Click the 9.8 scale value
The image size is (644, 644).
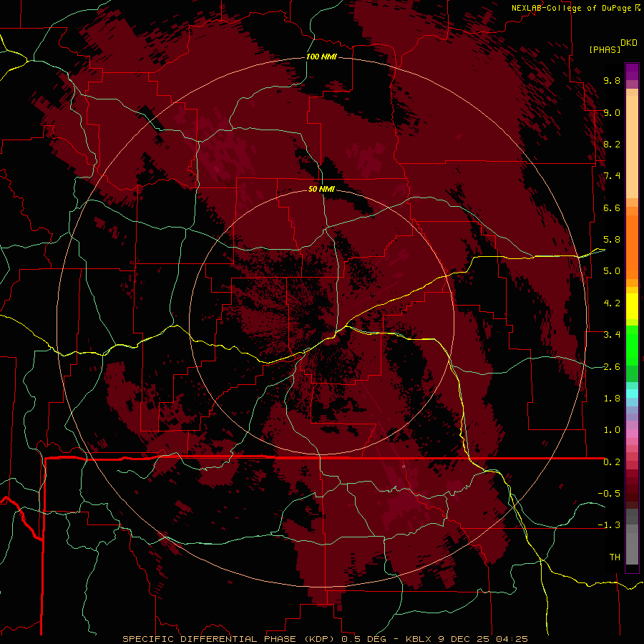(x=612, y=80)
